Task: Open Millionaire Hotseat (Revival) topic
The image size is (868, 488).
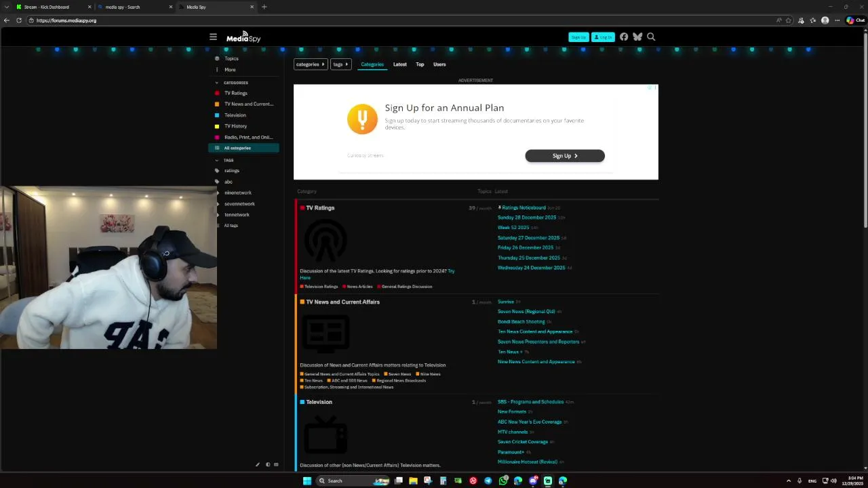Action: [528, 462]
